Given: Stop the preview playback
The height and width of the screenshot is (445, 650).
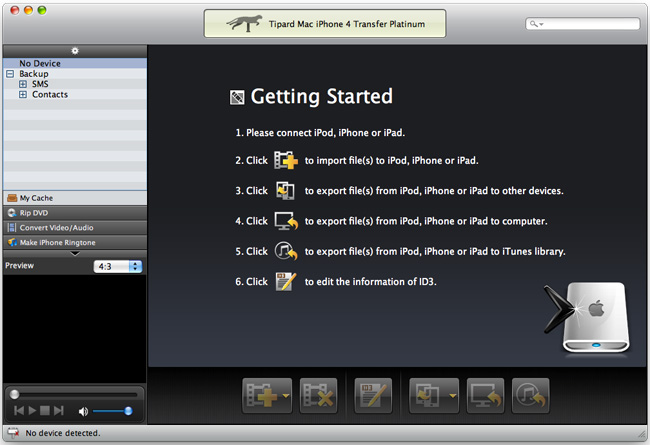Looking at the screenshot, I should click(x=45, y=411).
